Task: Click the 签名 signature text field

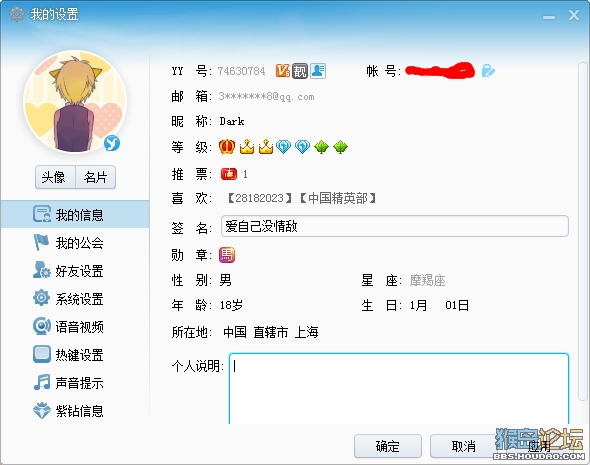Action: point(395,226)
